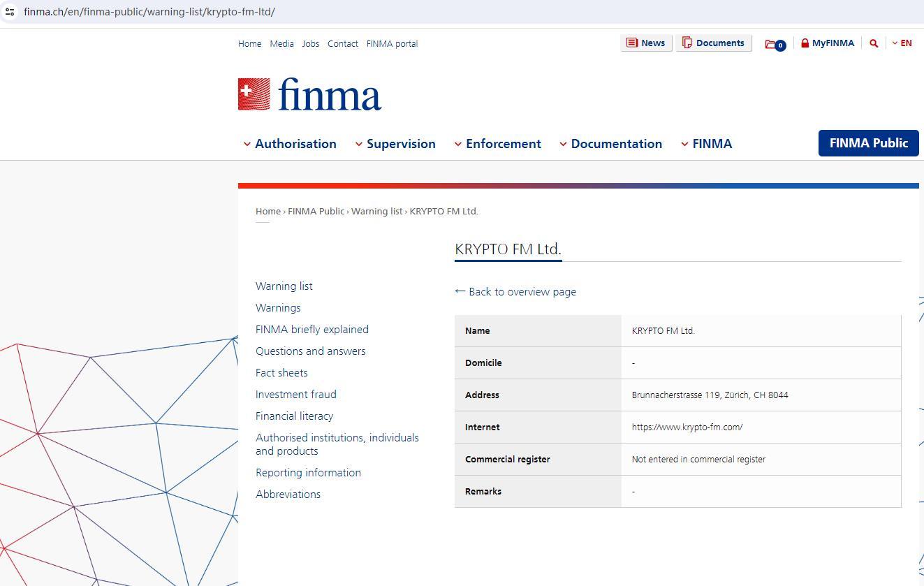The height and width of the screenshot is (586, 924).
Task: Open the Documents button
Action: [x=713, y=43]
